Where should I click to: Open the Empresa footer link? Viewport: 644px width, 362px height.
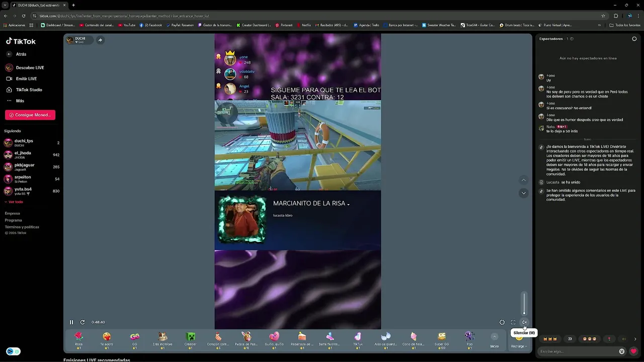(x=13, y=213)
